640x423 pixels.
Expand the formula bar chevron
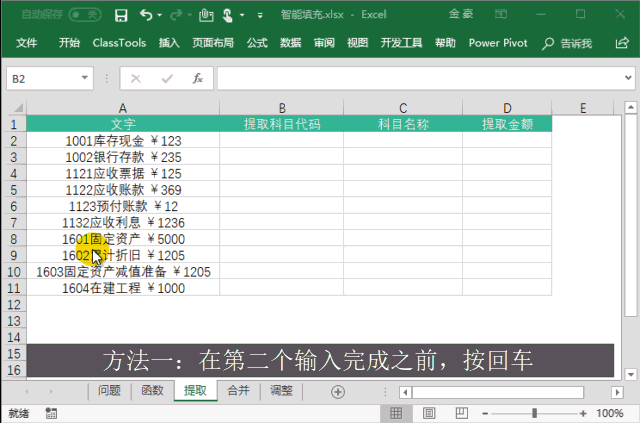629,78
